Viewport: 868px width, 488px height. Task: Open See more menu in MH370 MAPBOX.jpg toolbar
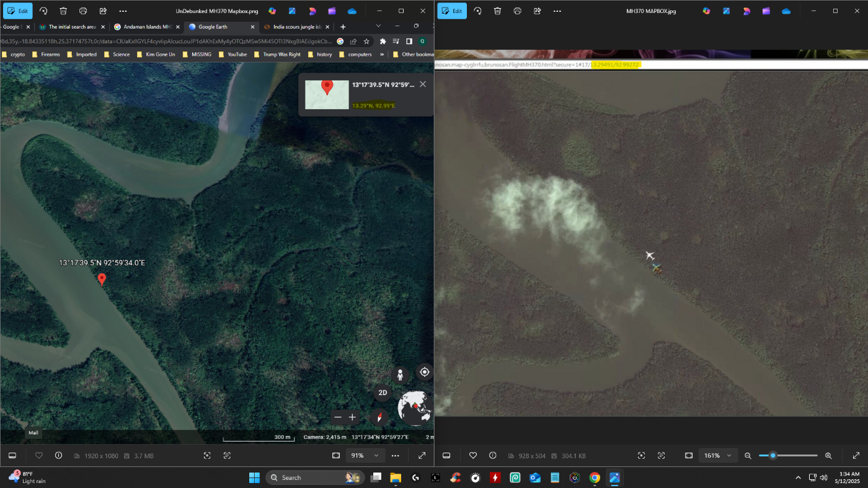point(557,11)
